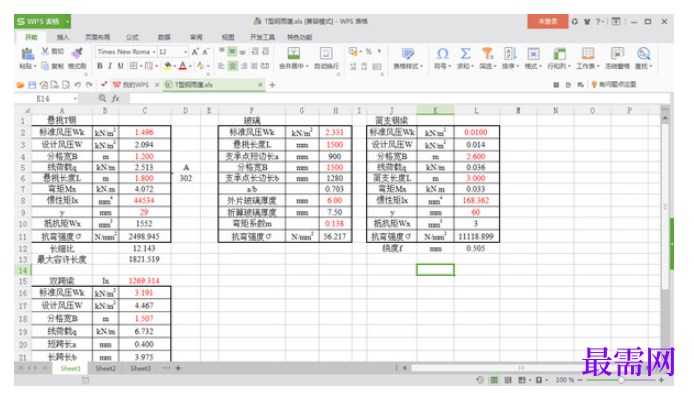The height and width of the screenshot is (393, 694).
Task: Toggle Underline formatting
Action: (x=120, y=66)
